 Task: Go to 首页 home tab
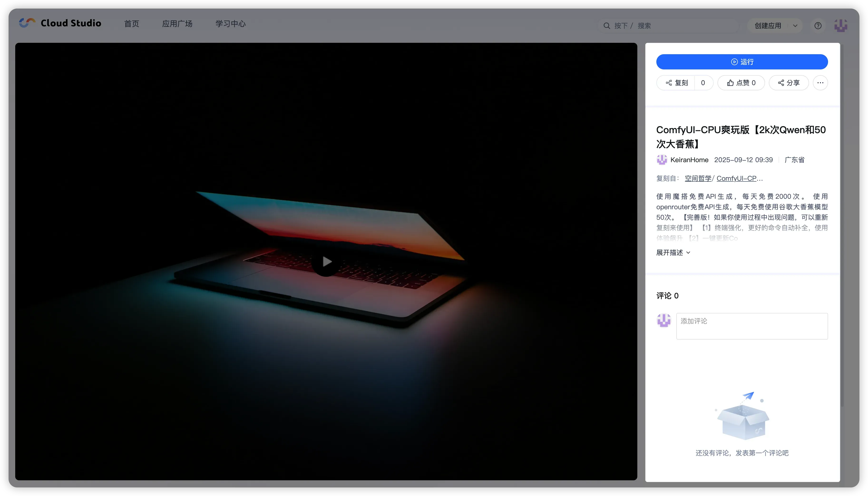(132, 24)
